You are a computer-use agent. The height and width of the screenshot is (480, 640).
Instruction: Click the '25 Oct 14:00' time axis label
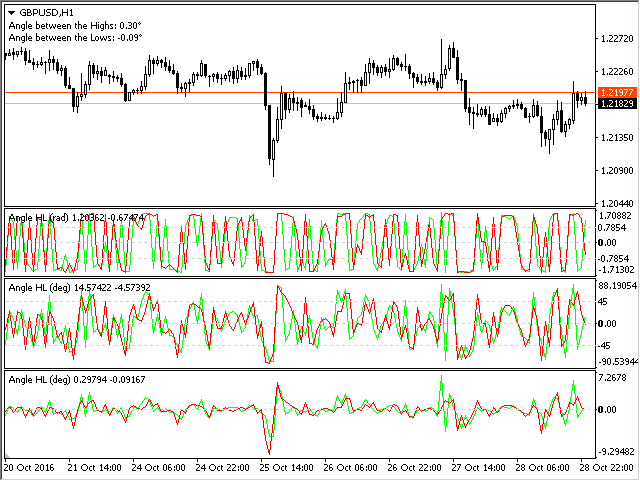pyautogui.click(x=286, y=467)
